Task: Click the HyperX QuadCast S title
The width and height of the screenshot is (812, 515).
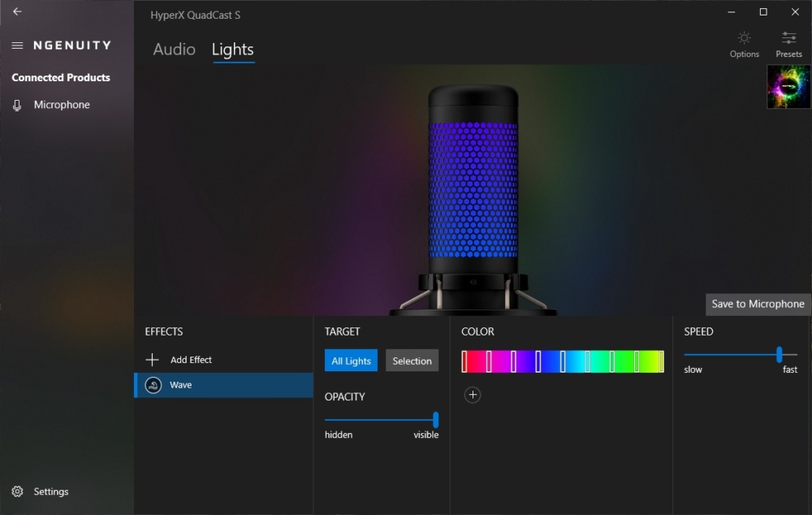Action: pos(195,15)
